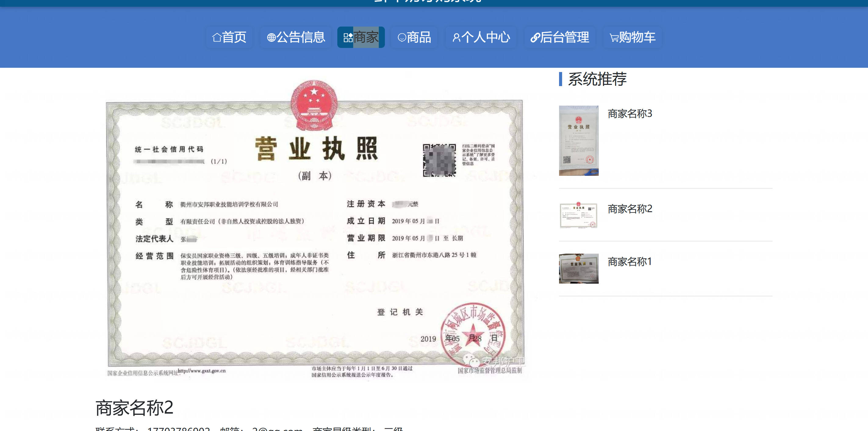Click the link icon beside 后台管理

tap(535, 38)
